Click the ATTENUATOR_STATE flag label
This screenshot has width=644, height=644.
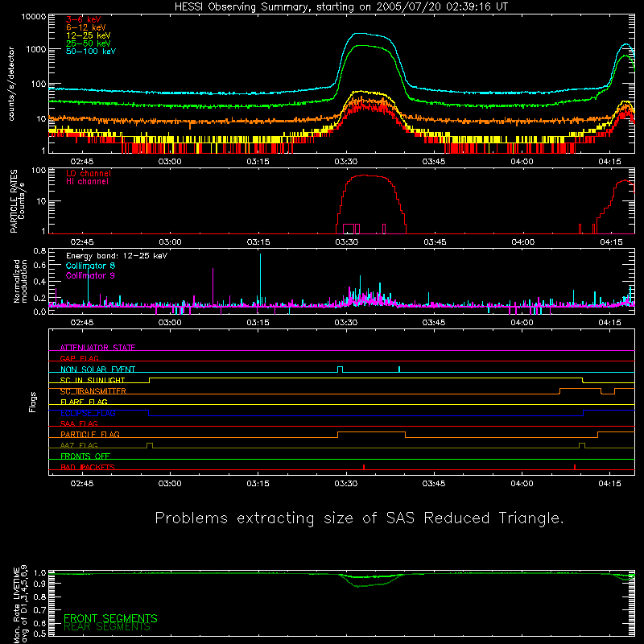click(97, 348)
